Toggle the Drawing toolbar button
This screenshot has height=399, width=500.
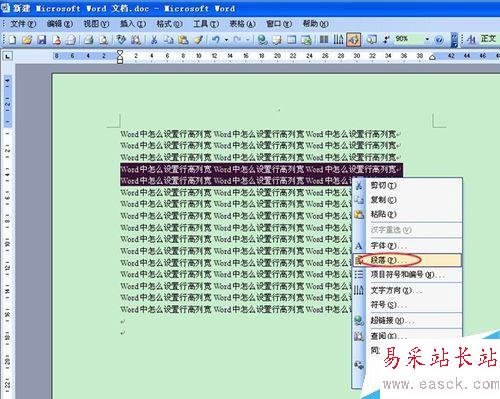coord(354,40)
